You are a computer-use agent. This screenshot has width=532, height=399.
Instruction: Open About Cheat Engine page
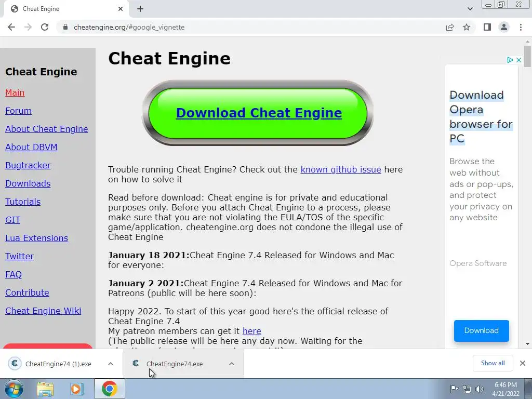[x=46, y=129]
